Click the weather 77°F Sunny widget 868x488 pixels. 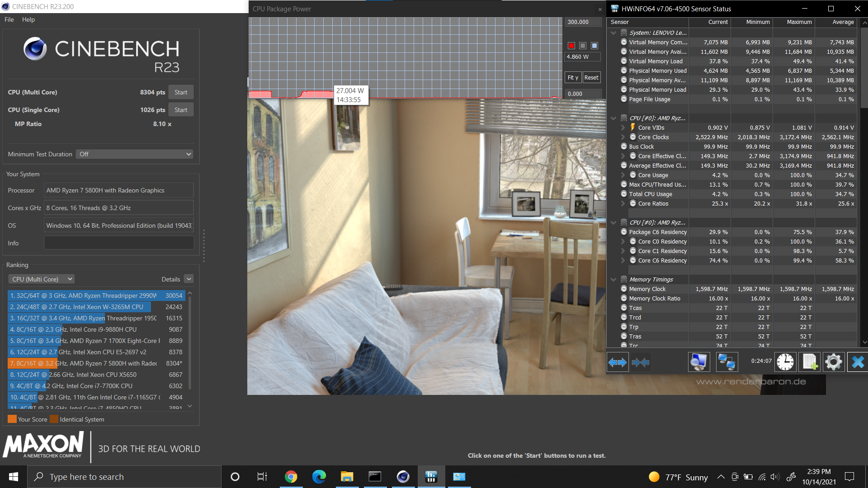(678, 477)
